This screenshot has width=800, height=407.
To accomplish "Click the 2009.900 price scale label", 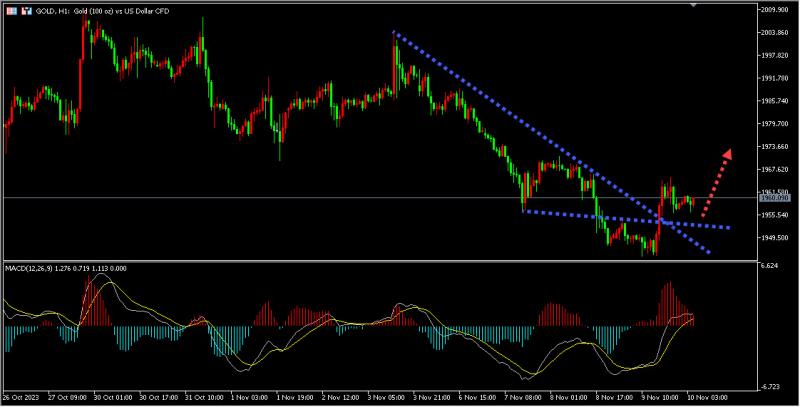I will coord(775,10).
